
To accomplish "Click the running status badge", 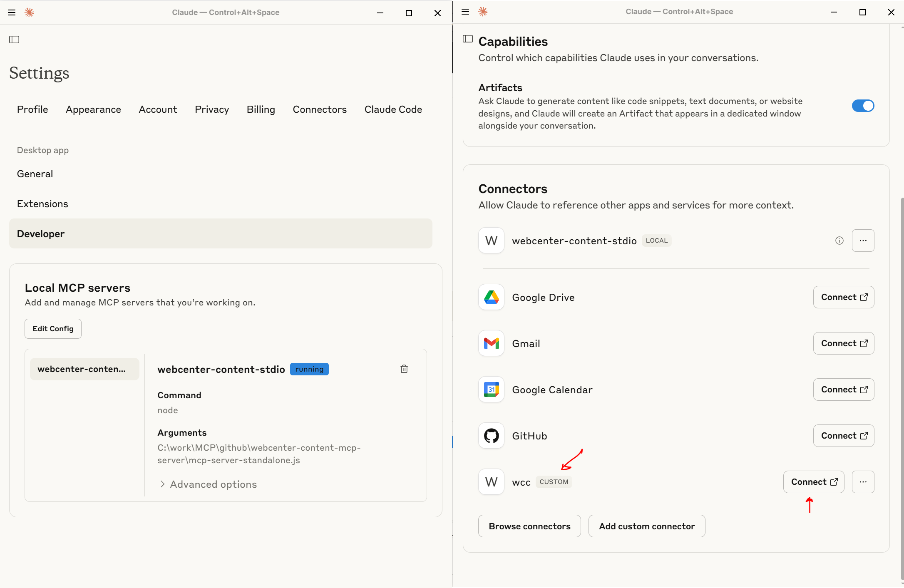I will click(x=309, y=369).
